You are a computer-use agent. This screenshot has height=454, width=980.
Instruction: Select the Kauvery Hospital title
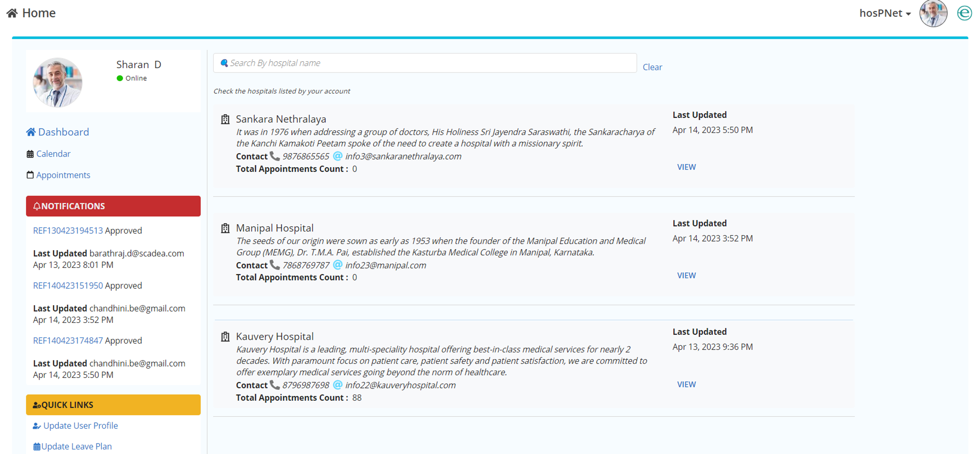pyautogui.click(x=275, y=336)
